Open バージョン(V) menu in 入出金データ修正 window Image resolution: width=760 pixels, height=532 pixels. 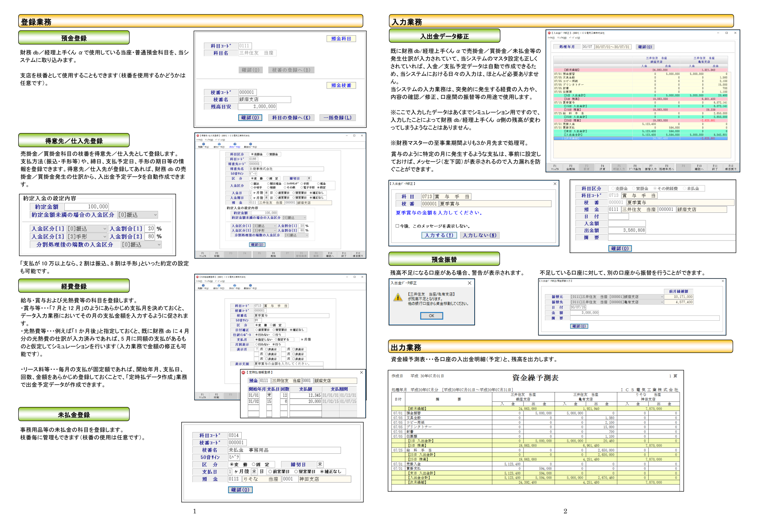coord(574,38)
